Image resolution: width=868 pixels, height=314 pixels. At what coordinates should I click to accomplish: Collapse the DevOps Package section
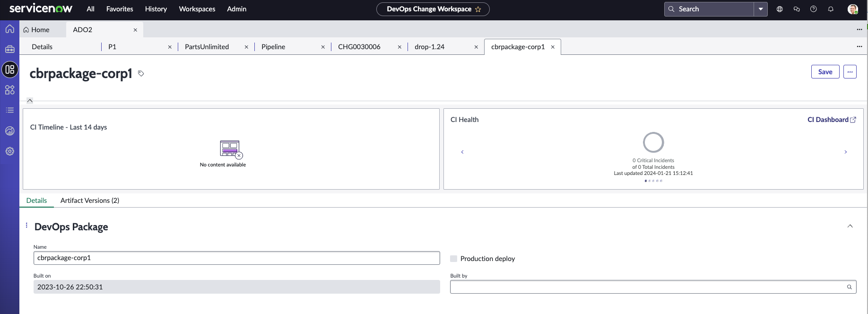click(x=850, y=226)
